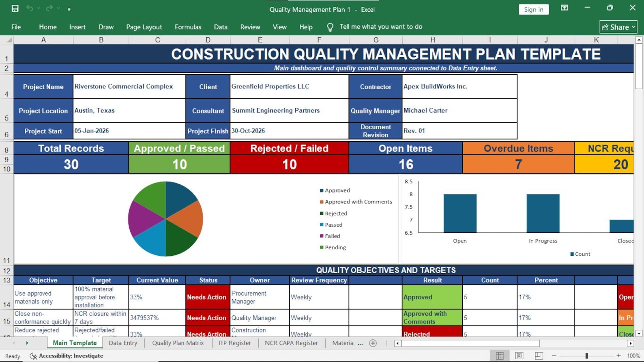This screenshot has width=644, height=362.
Task: Click the Pending legend entry
Action: (333, 247)
